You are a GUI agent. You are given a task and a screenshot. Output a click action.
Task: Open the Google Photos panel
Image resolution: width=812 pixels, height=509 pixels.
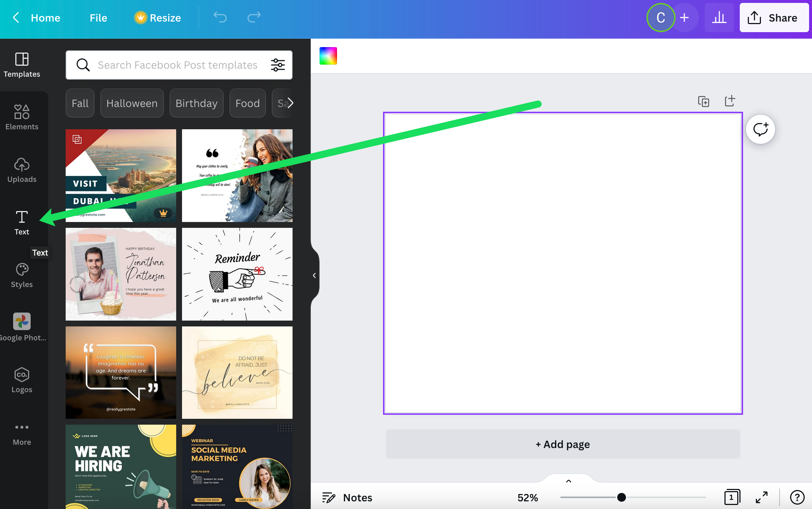tap(22, 327)
